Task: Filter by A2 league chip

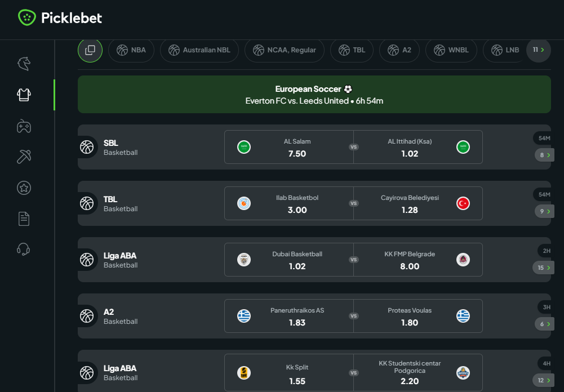Action: pos(399,50)
